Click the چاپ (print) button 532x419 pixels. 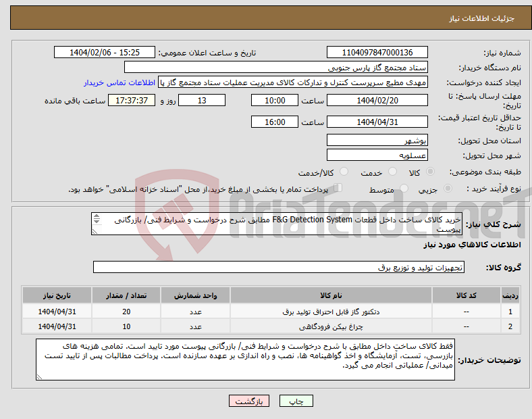click(x=296, y=401)
